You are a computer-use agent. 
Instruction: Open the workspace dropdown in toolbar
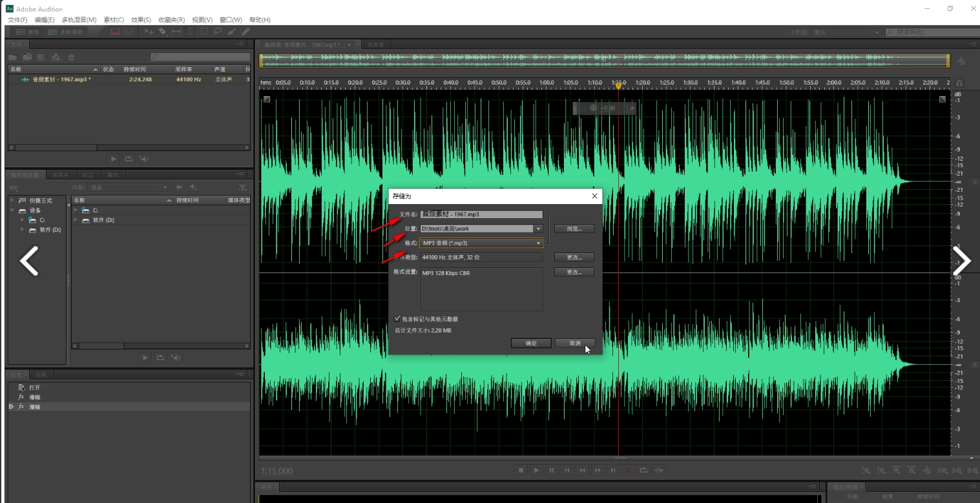pos(877,32)
